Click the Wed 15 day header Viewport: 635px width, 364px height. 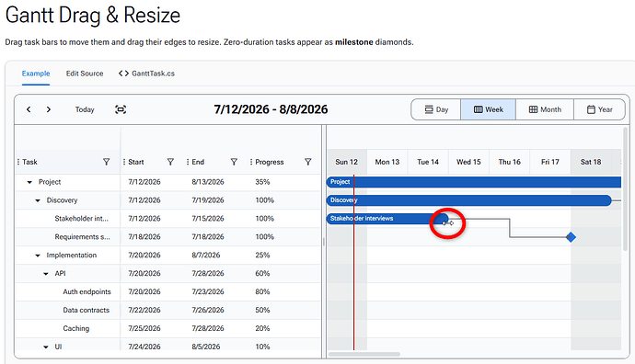coord(468,162)
